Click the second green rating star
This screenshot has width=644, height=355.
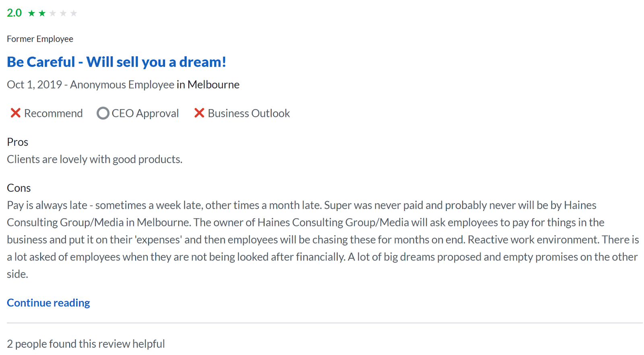coord(42,13)
